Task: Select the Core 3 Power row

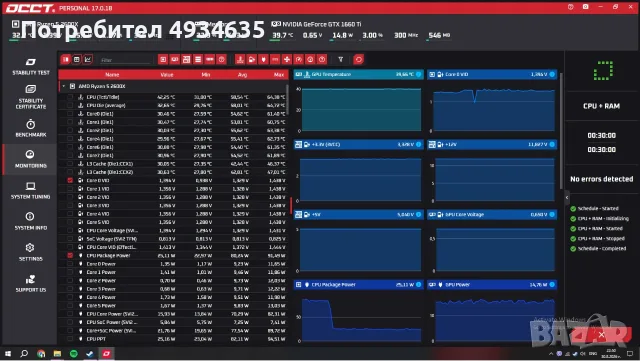Action: 173,289
